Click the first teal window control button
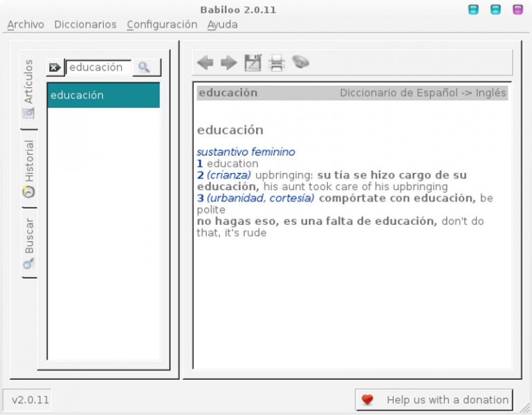The width and height of the screenshot is (532, 415). (x=473, y=10)
